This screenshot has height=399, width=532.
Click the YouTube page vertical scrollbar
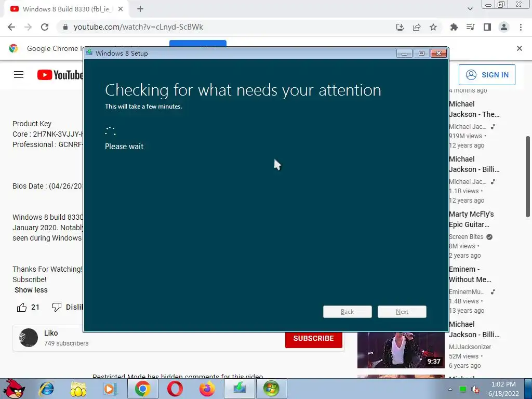tap(528, 177)
